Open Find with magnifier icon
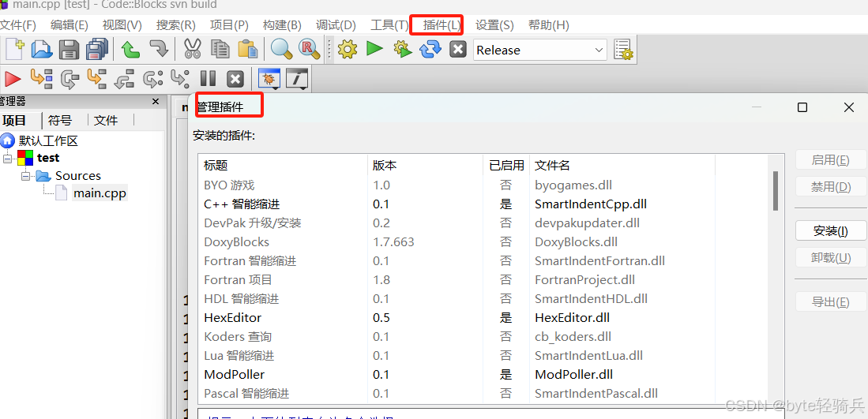 [281, 50]
